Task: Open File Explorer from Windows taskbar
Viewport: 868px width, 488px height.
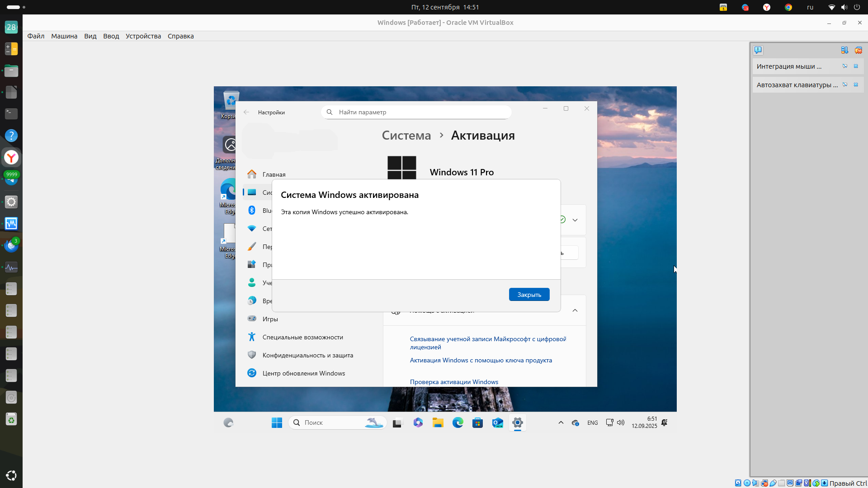Action: (x=438, y=422)
